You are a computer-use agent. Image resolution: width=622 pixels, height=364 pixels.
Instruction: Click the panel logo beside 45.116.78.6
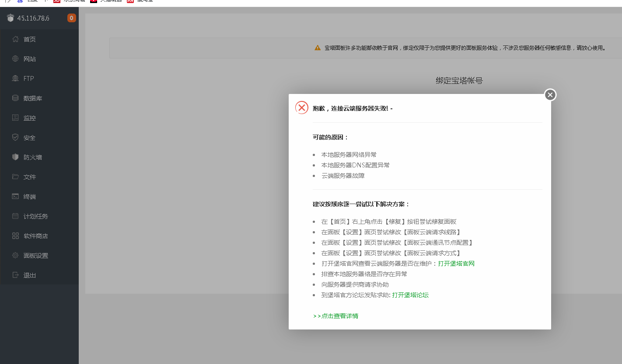coord(10,18)
